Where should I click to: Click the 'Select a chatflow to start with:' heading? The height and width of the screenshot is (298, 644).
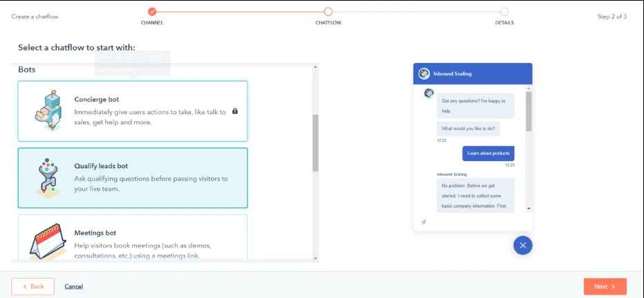pos(76,48)
